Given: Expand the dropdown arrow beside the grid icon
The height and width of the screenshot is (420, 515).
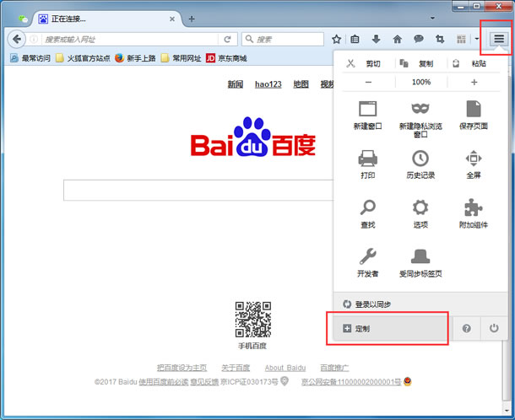Looking at the screenshot, I should [476, 40].
